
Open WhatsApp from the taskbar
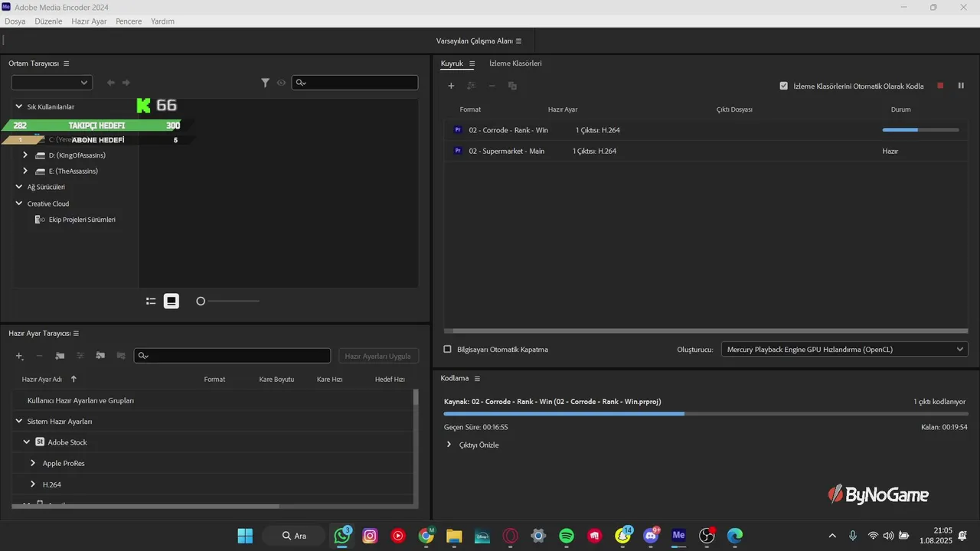coord(341,536)
